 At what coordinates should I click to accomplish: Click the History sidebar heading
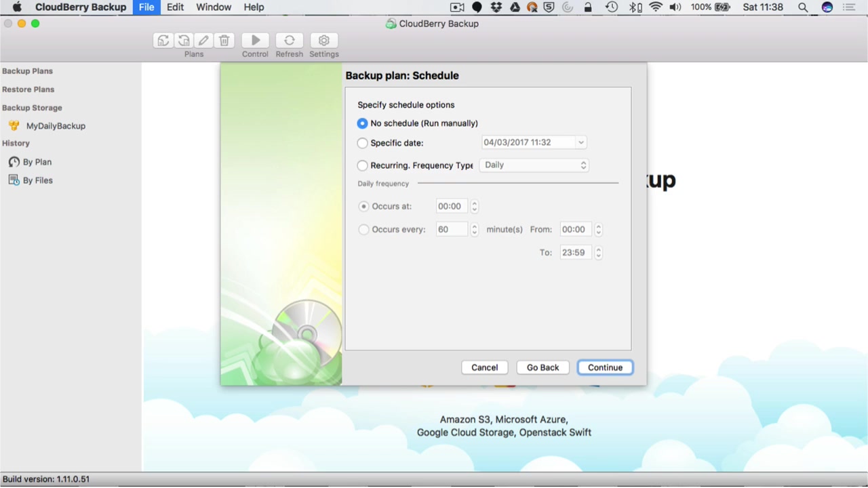[16, 144]
